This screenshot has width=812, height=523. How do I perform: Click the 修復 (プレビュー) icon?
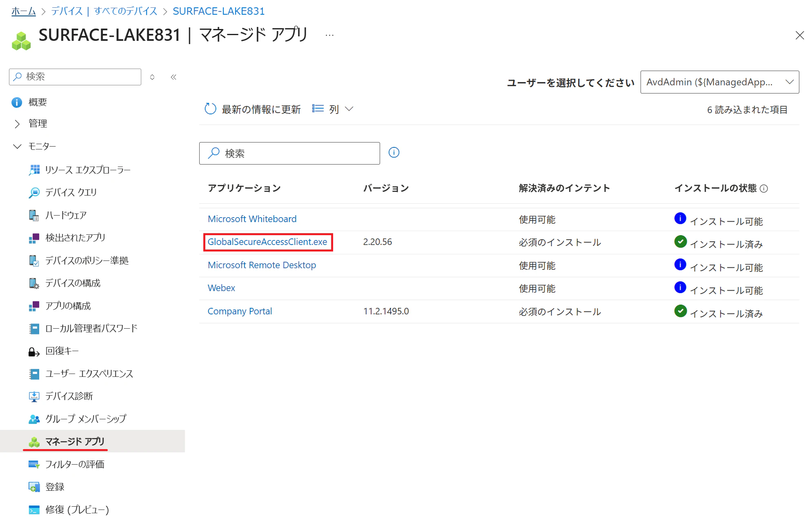tap(34, 510)
